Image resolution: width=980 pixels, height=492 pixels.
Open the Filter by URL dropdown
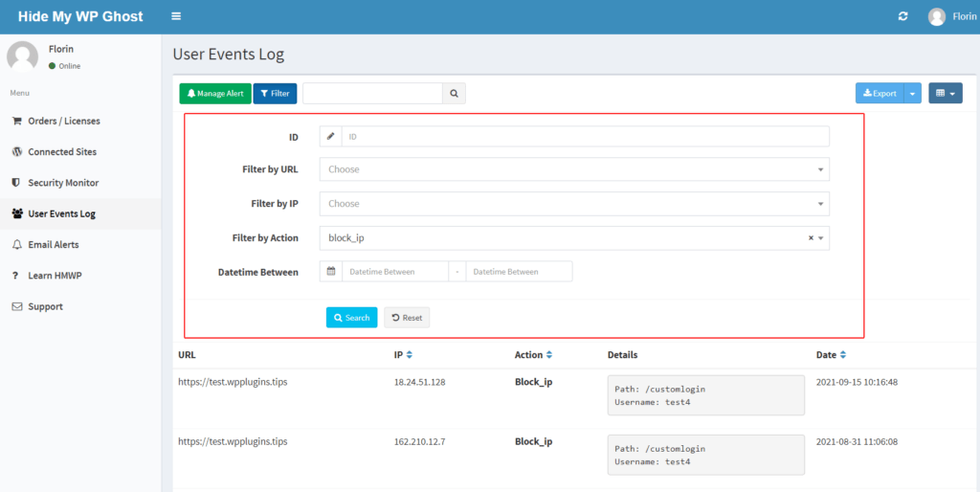click(x=574, y=169)
